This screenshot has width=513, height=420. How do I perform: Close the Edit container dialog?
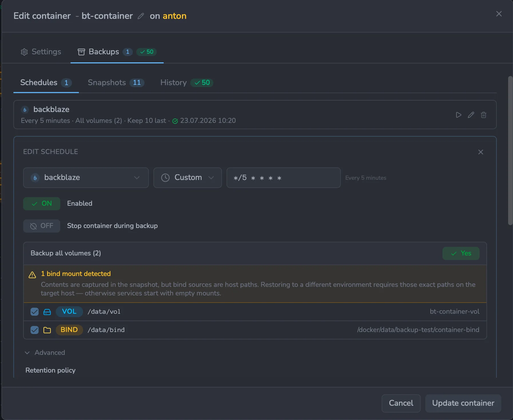(x=499, y=14)
